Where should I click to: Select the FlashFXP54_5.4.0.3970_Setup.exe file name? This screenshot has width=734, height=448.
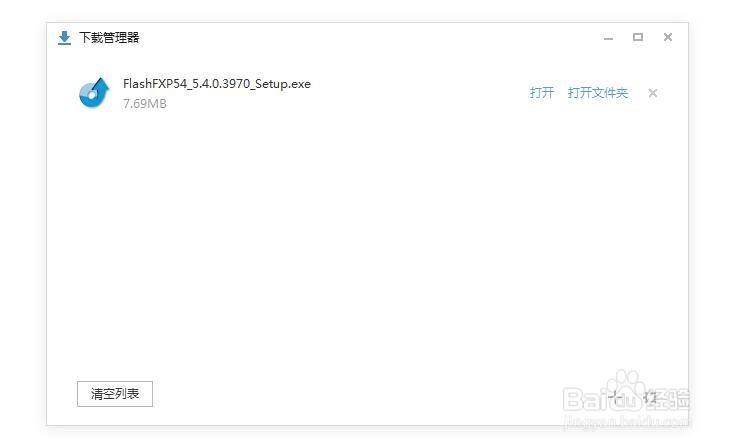(x=217, y=84)
